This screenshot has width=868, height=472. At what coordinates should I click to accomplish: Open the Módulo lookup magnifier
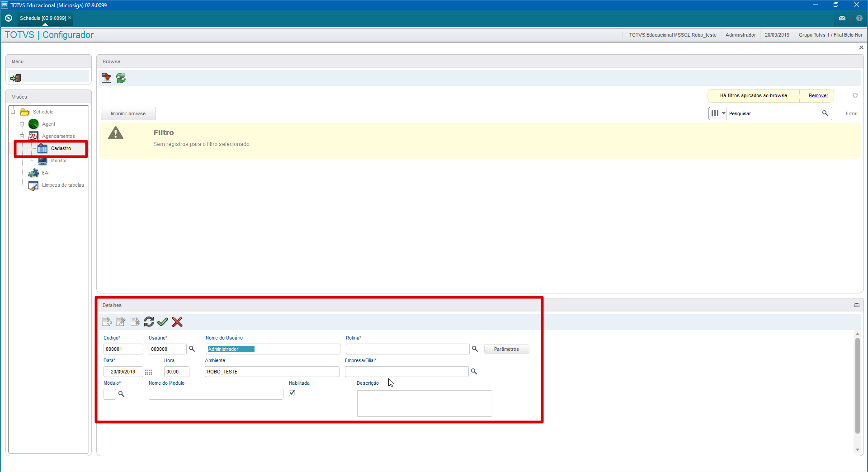[121, 394]
